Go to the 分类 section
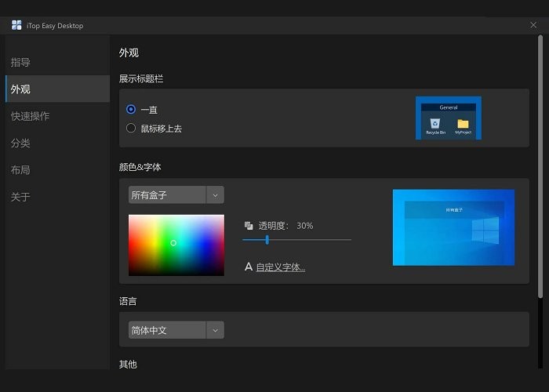 point(21,143)
